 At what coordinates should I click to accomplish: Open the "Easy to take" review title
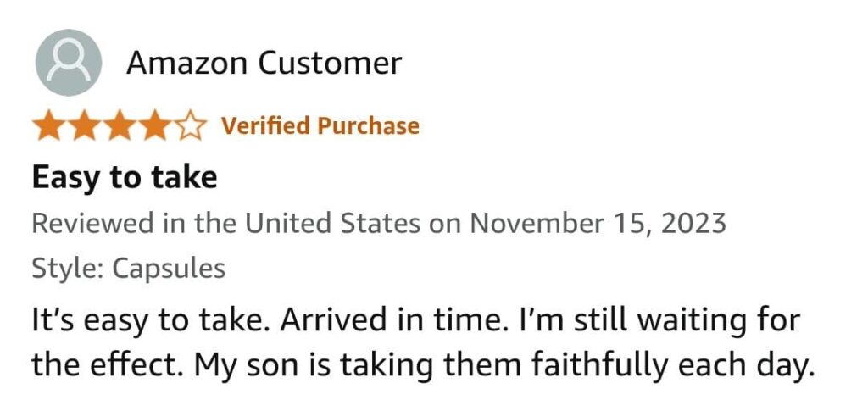(125, 178)
